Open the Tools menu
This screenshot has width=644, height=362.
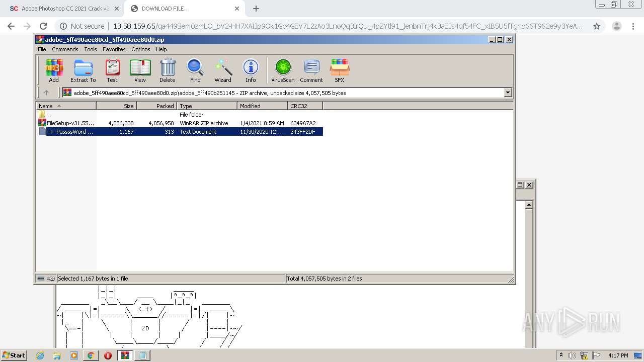tap(91, 49)
